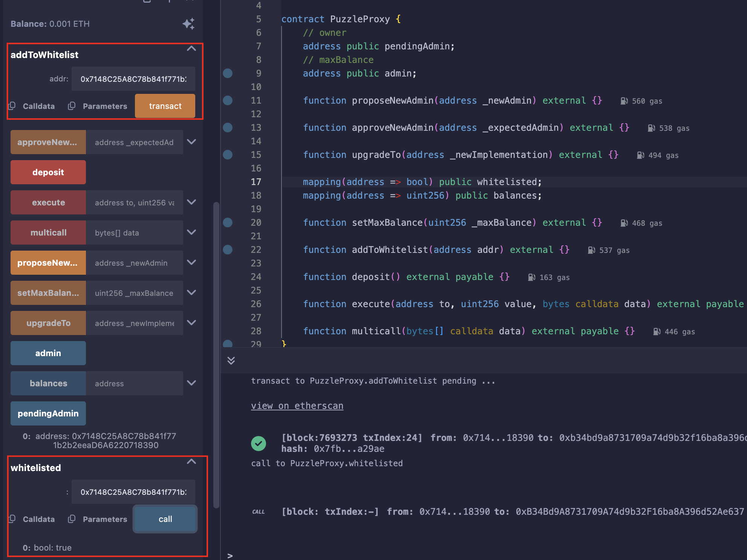Image resolution: width=747 pixels, height=560 pixels.
Task: Click the gas icon for approveNewAdmin
Action: [x=651, y=128]
